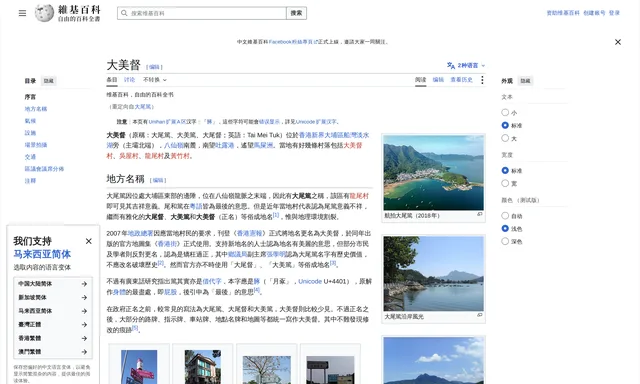Open the street sign gallery thumbnail
Image resolution: width=640 pixels, height=384 pixels.
tap(139, 367)
